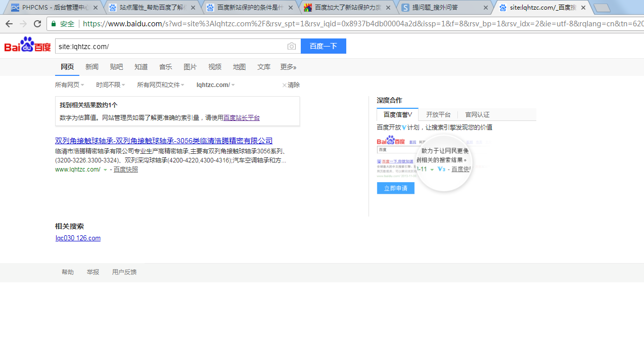Open the lqhtzc.com/ site filter dropdown
This screenshot has height=338, width=644.
pyautogui.click(x=216, y=85)
